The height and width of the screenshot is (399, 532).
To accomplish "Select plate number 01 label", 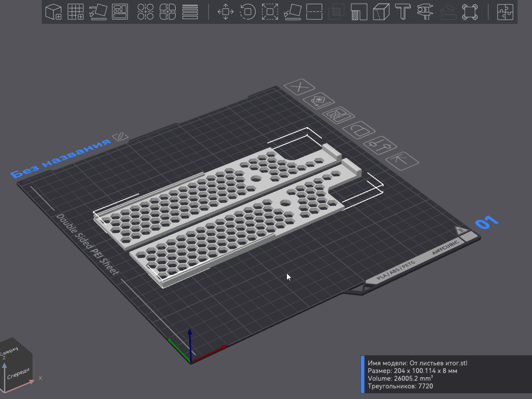I will click(x=486, y=222).
